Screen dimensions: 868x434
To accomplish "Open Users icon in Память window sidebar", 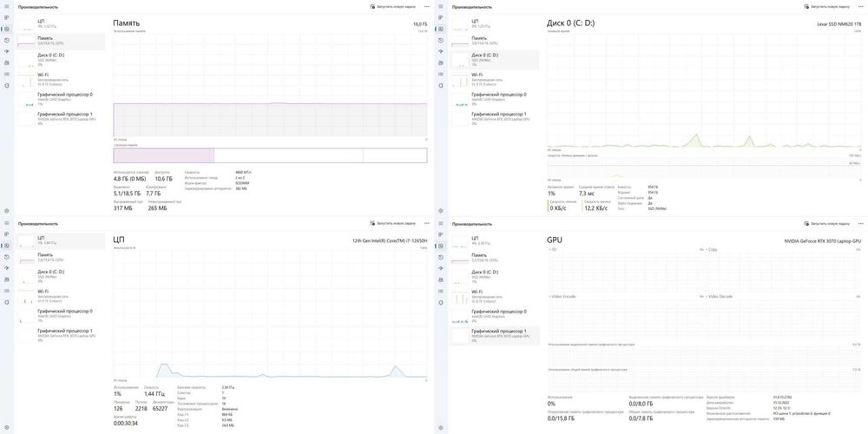I will point(7,63).
